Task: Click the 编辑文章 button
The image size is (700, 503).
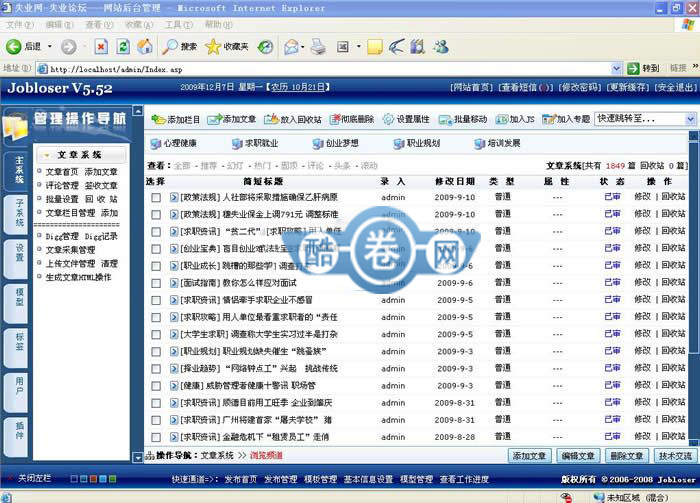Action: coord(578,456)
